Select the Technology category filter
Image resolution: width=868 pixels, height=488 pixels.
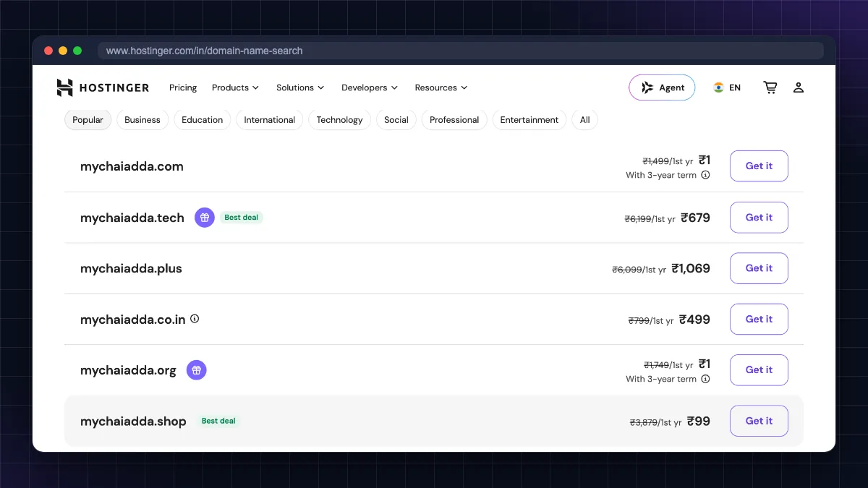click(339, 120)
